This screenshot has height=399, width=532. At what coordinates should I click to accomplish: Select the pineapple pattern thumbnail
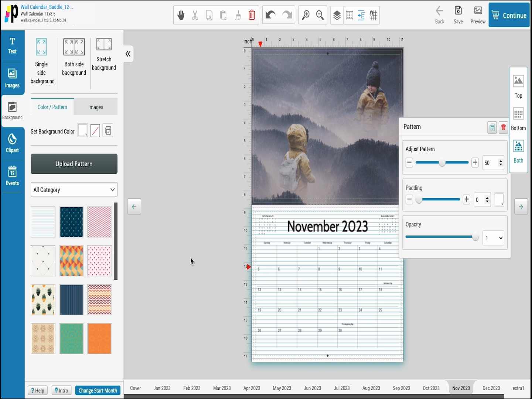(43, 300)
